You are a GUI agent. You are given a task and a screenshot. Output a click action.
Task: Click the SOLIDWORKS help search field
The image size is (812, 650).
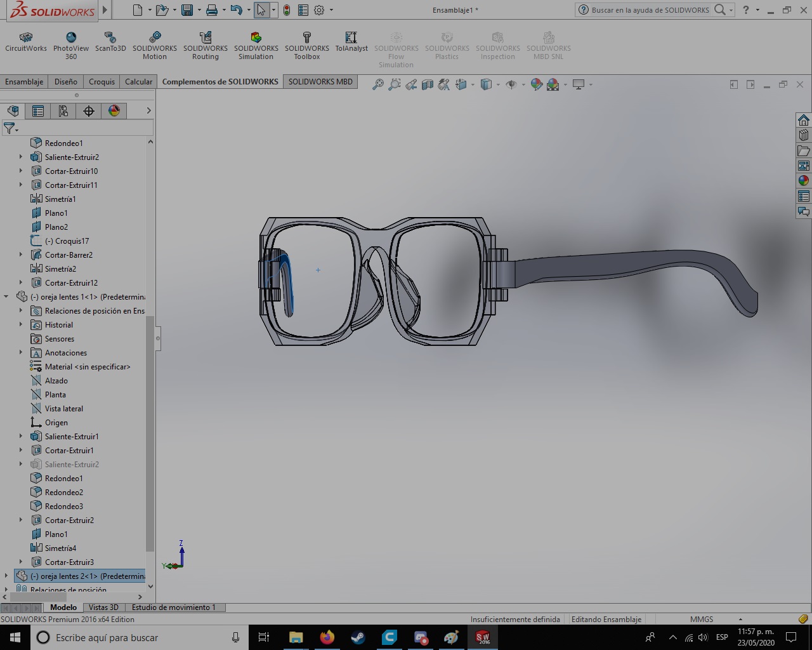650,10
